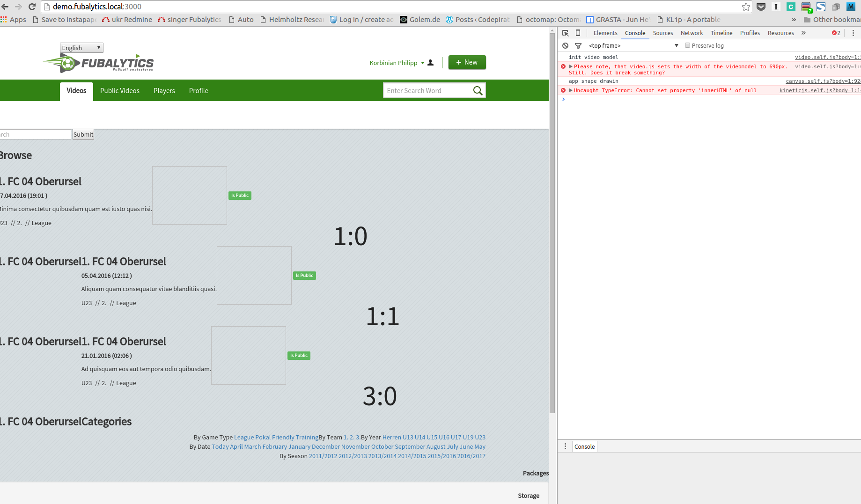Click the user profile silhouette icon

point(431,63)
